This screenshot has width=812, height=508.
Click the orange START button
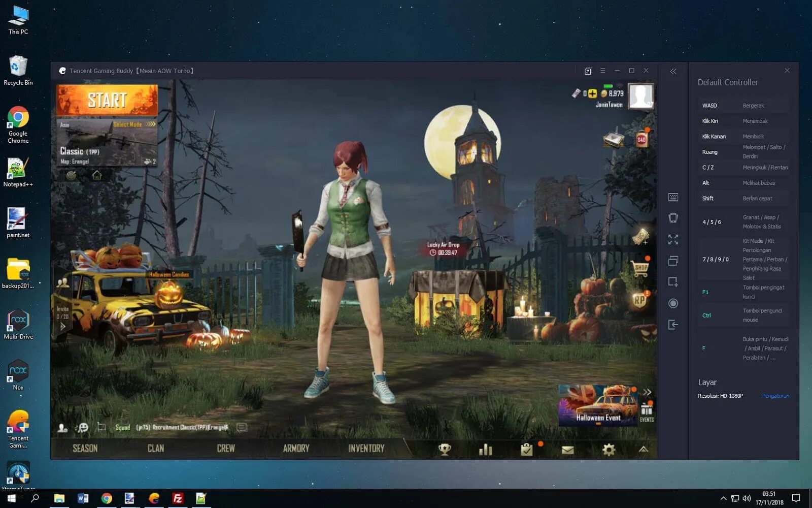pos(107,100)
